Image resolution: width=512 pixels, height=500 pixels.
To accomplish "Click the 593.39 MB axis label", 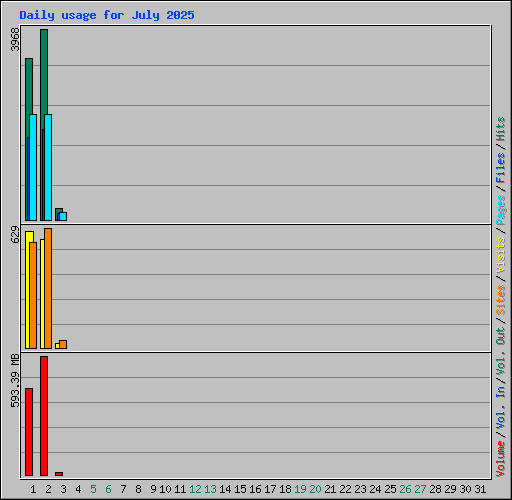I will point(15,381).
